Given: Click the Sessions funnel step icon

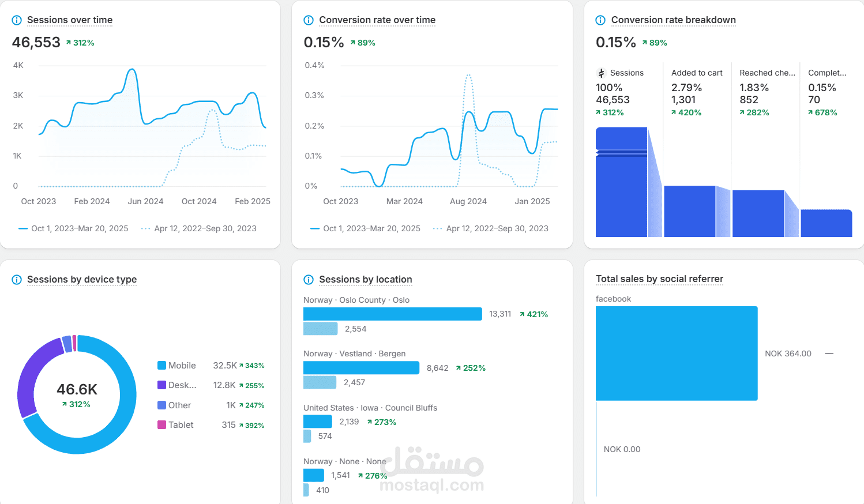Looking at the screenshot, I should tap(601, 73).
